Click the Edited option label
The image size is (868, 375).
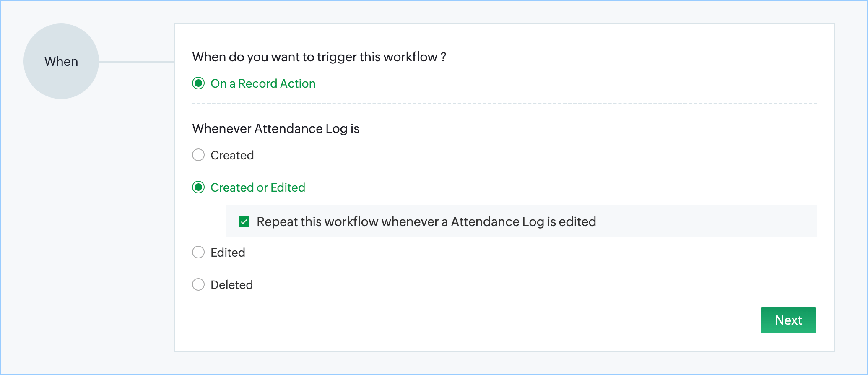[x=228, y=253]
